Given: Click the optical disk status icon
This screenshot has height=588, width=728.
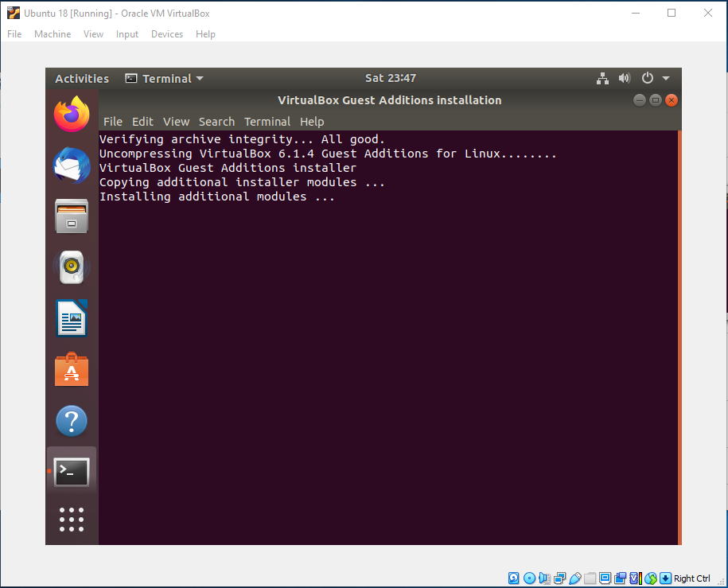Looking at the screenshot, I should (x=529, y=578).
